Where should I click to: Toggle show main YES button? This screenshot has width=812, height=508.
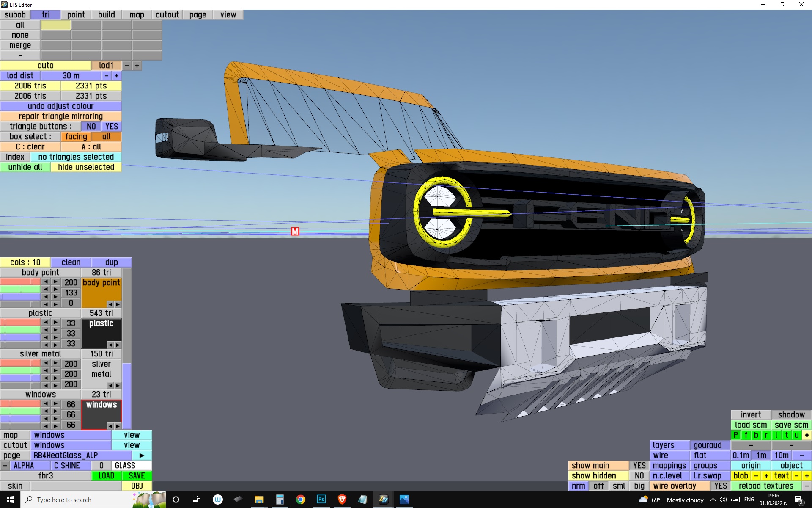coord(639,466)
